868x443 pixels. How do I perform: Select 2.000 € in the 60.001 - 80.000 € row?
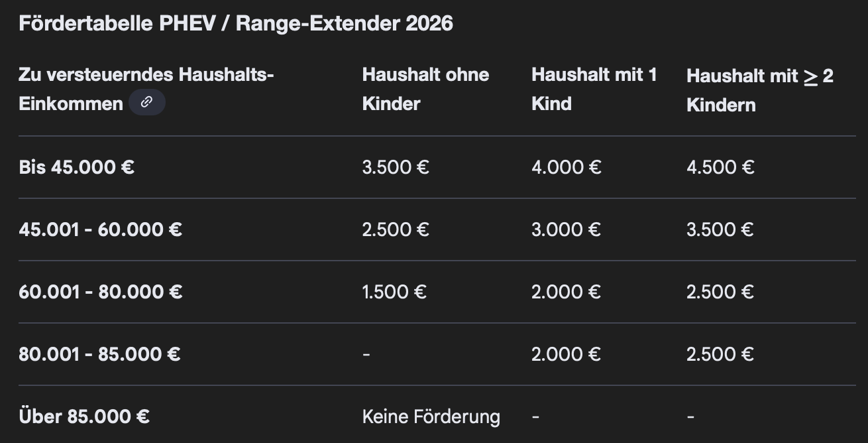566,292
